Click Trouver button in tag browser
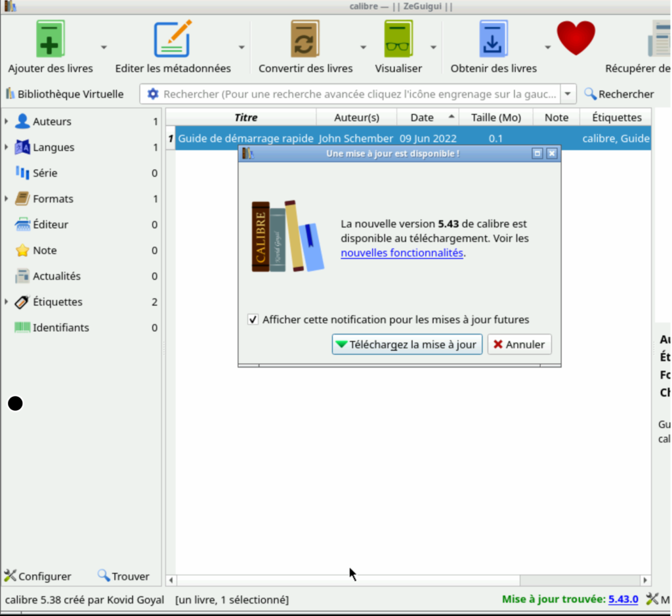The width and height of the screenshot is (672, 616). click(x=123, y=576)
